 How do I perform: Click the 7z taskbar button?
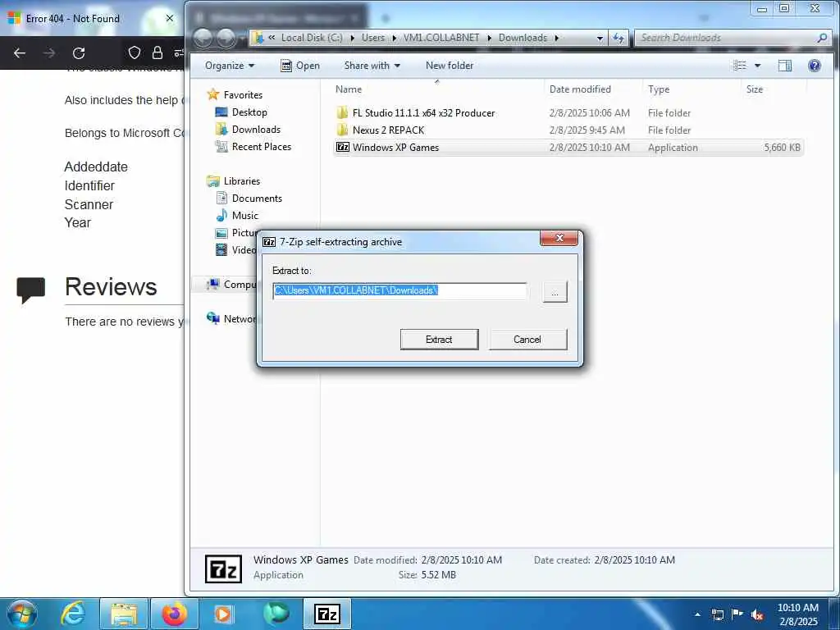pos(327,614)
